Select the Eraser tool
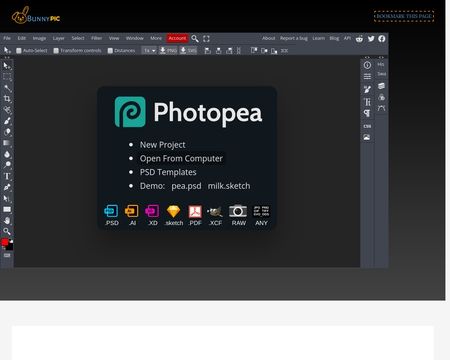Screen dimensions: 450x360 pos(7,132)
